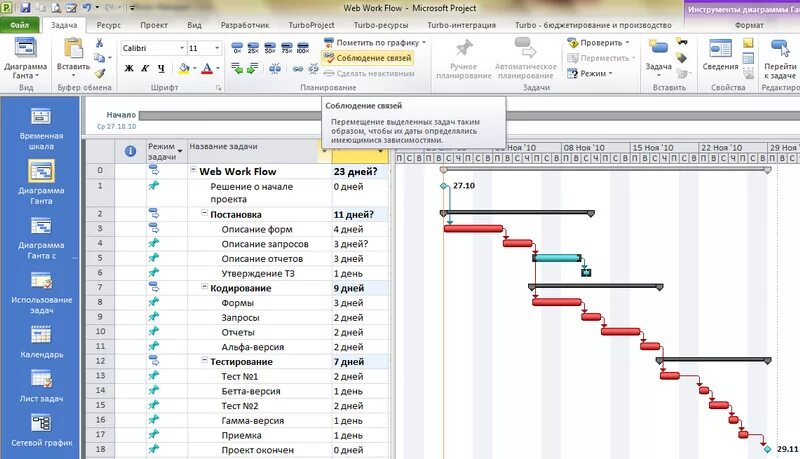Switch to the Формат tab

coord(749,24)
